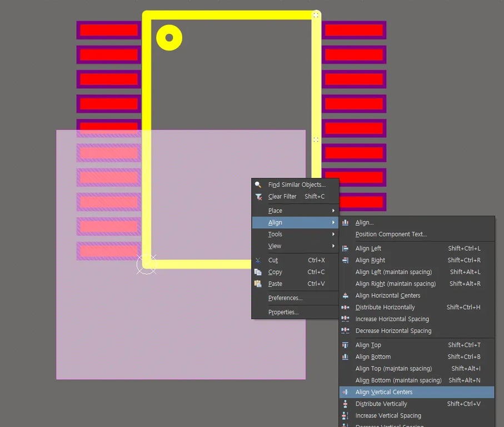
Task: Select Distribute Vertically
Action: pos(417,404)
